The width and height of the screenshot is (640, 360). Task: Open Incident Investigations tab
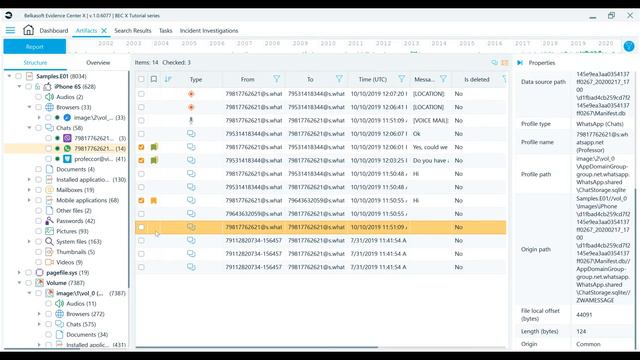(x=209, y=31)
